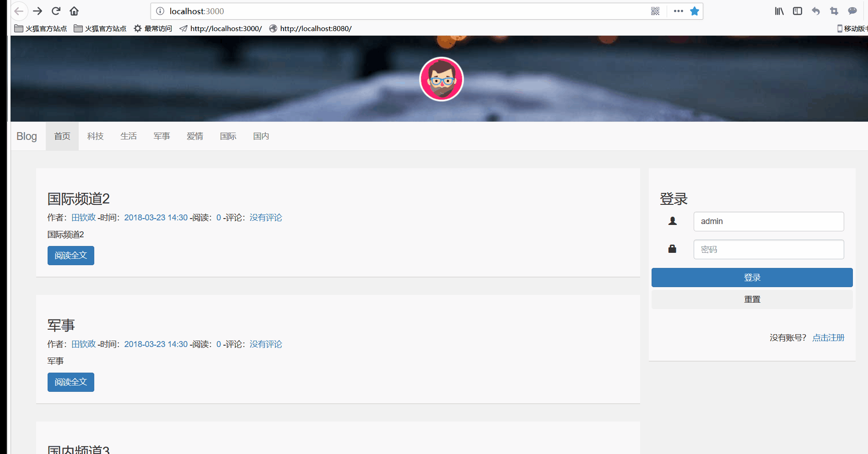This screenshot has width=868, height=454.
Task: Open the first 火狐官方站点 bookmark folder
Action: 41,28
